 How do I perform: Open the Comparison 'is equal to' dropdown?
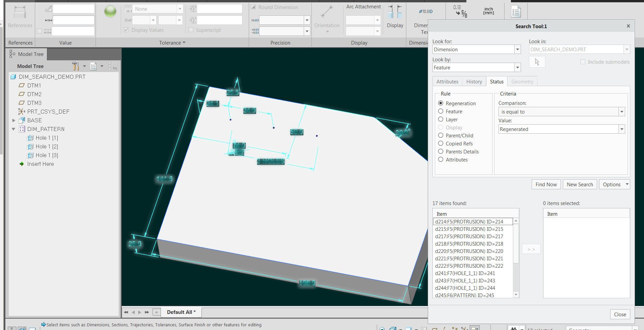(622, 112)
